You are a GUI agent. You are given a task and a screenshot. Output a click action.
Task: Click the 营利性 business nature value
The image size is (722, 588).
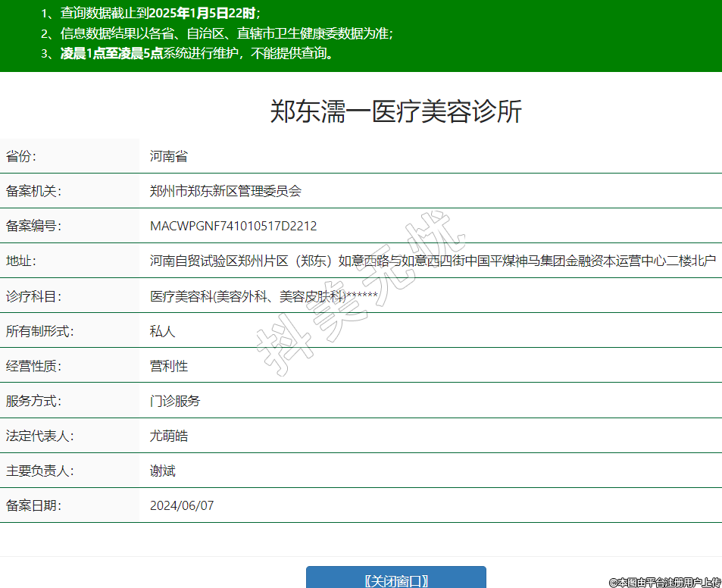tap(168, 366)
